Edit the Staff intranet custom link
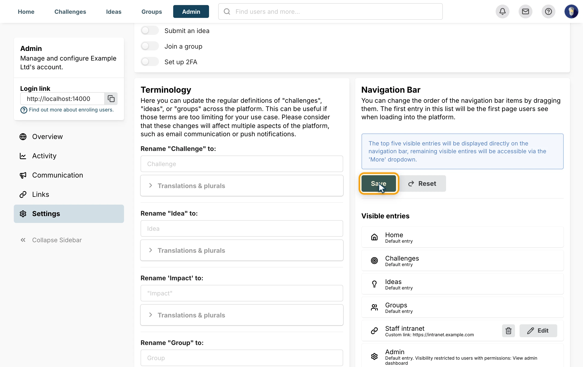 pyautogui.click(x=538, y=331)
